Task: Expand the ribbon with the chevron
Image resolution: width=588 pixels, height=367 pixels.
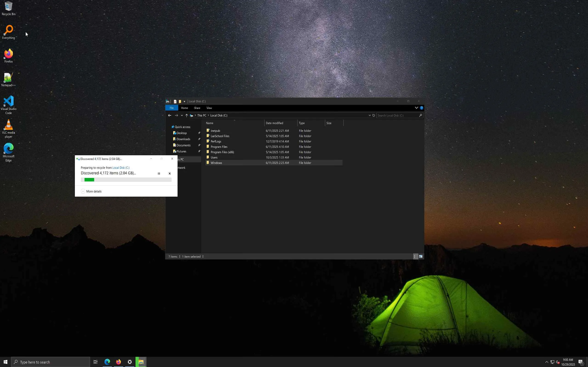Action: point(416,108)
